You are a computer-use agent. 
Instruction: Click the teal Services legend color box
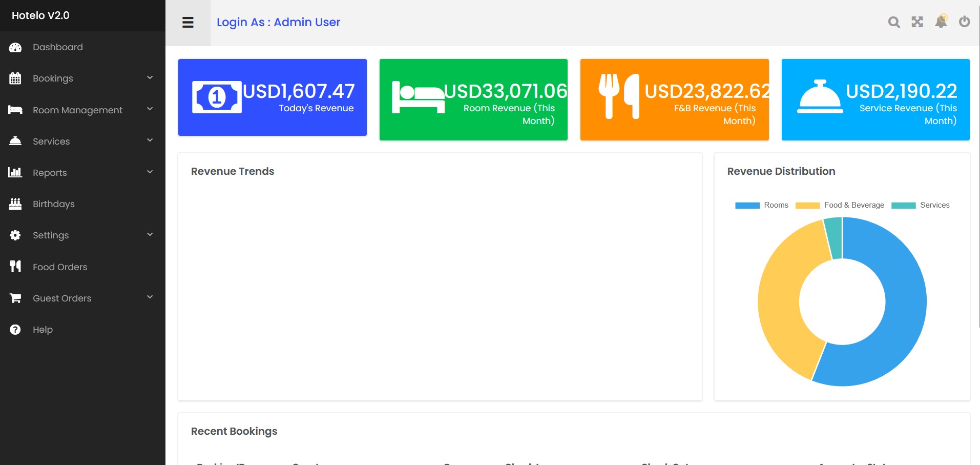(x=904, y=206)
